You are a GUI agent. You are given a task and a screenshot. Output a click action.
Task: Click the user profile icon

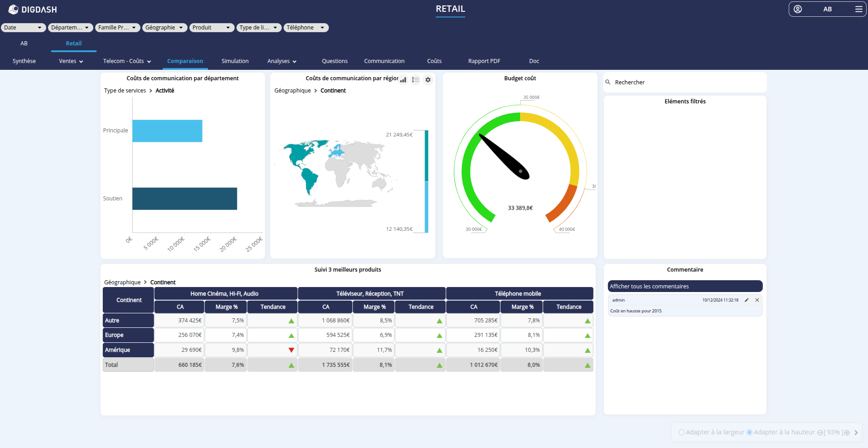[x=798, y=9]
